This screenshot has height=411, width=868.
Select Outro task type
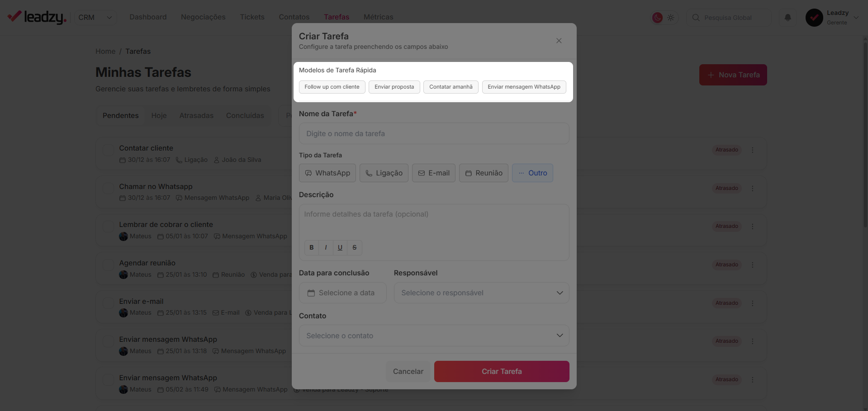click(532, 173)
